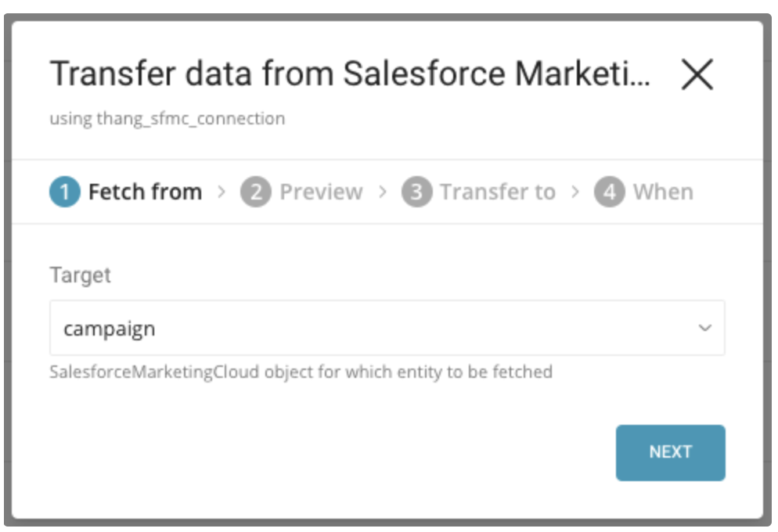
Task: Click the Target field label
Action: (x=81, y=275)
